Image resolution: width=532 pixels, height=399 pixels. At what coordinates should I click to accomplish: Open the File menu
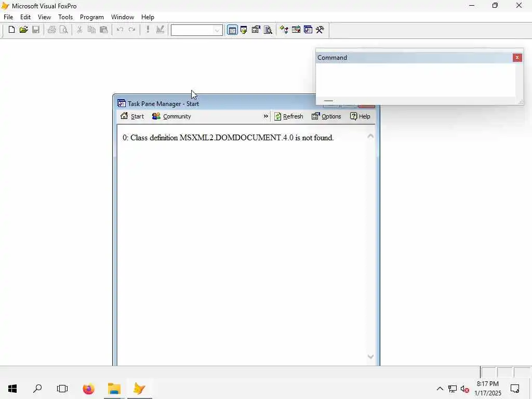8,17
